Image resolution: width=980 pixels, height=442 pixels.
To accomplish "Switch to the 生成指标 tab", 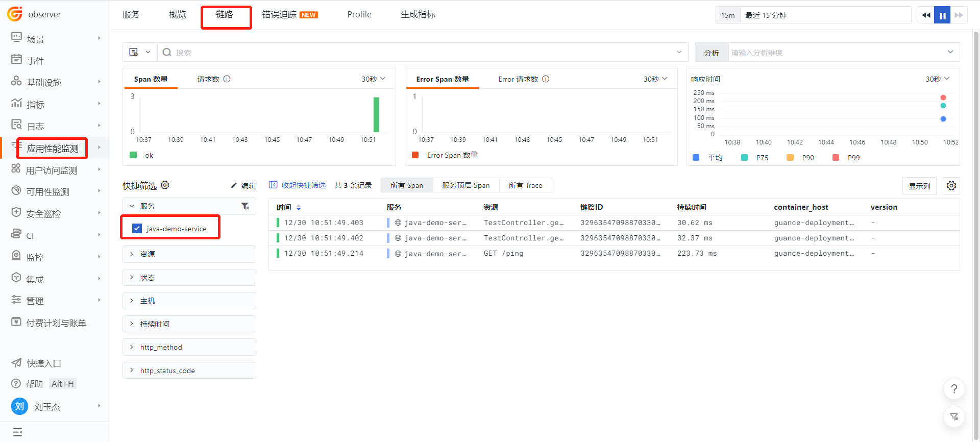I will (x=418, y=15).
